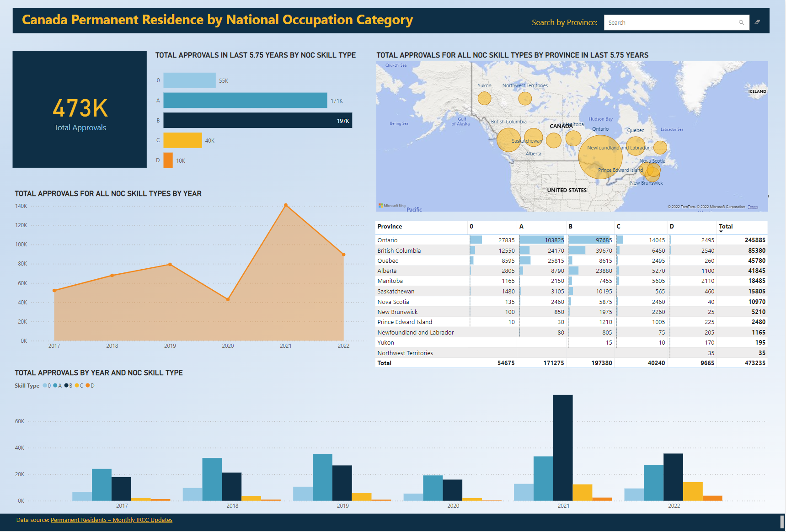Open the Monthly IRCC Updates data source link

point(111,520)
